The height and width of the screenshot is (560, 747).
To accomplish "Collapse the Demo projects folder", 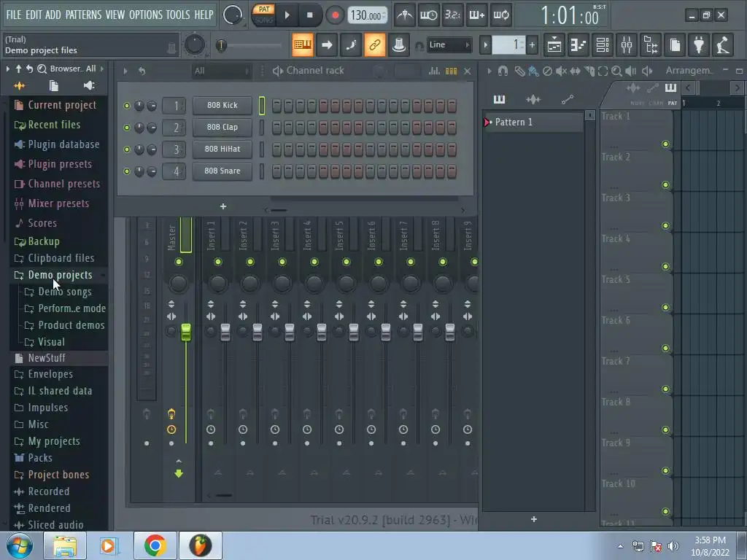I will coord(60,275).
